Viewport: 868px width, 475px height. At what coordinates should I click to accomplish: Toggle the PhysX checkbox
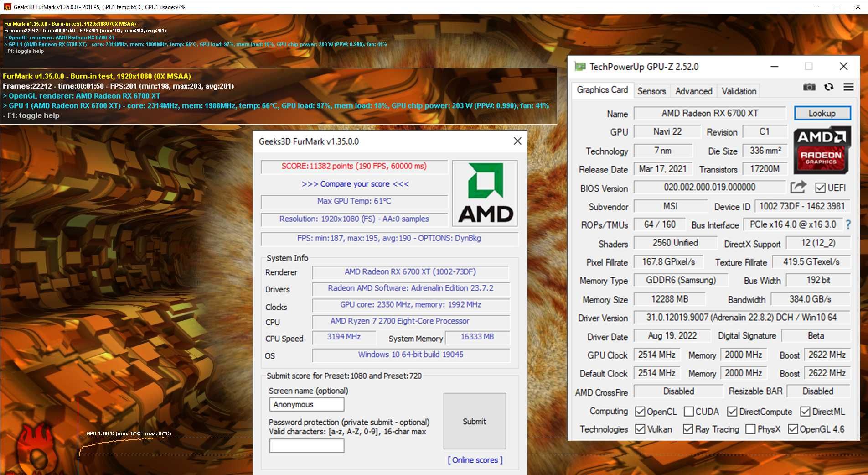pyautogui.click(x=750, y=429)
